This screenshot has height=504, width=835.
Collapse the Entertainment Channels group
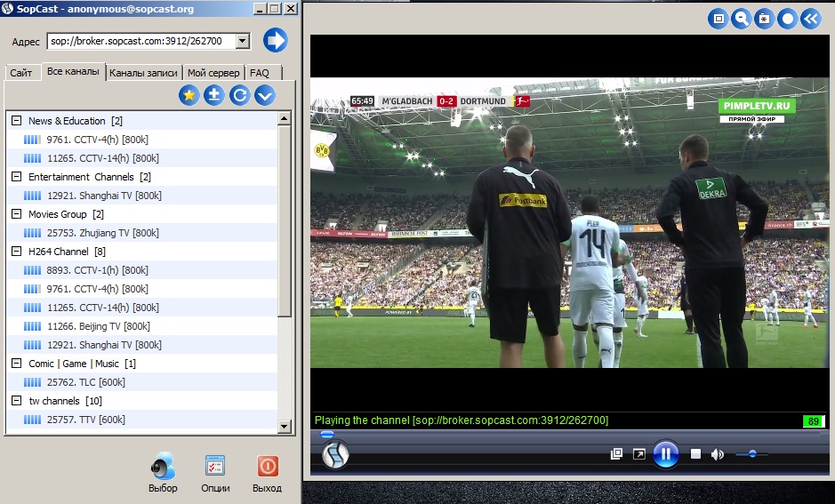[x=17, y=176]
